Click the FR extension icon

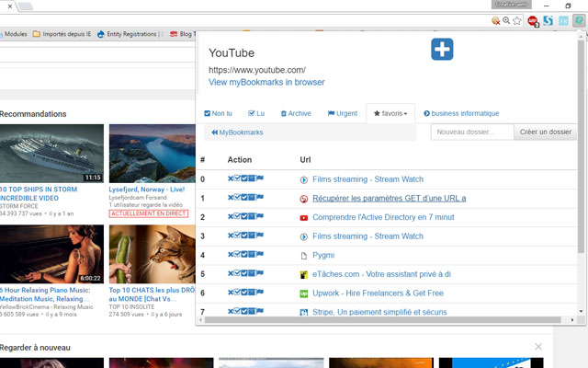(x=563, y=21)
